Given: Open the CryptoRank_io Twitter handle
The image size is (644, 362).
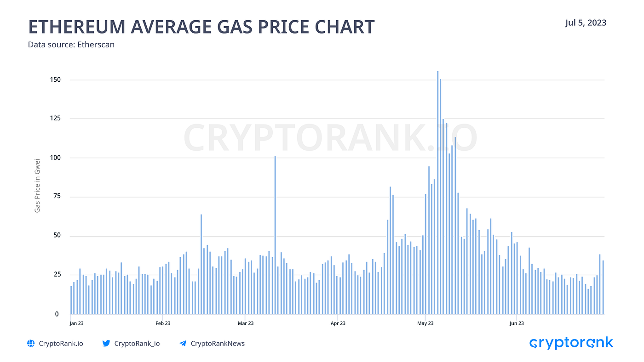Looking at the screenshot, I should [137, 343].
